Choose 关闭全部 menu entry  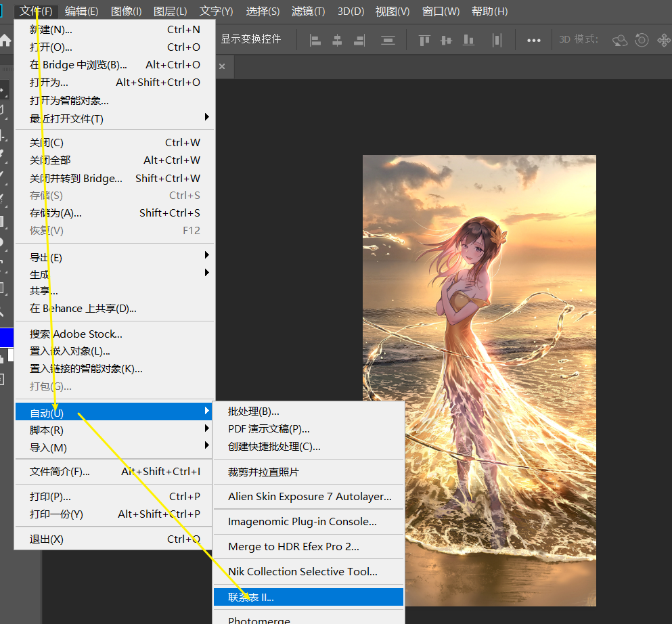114,160
